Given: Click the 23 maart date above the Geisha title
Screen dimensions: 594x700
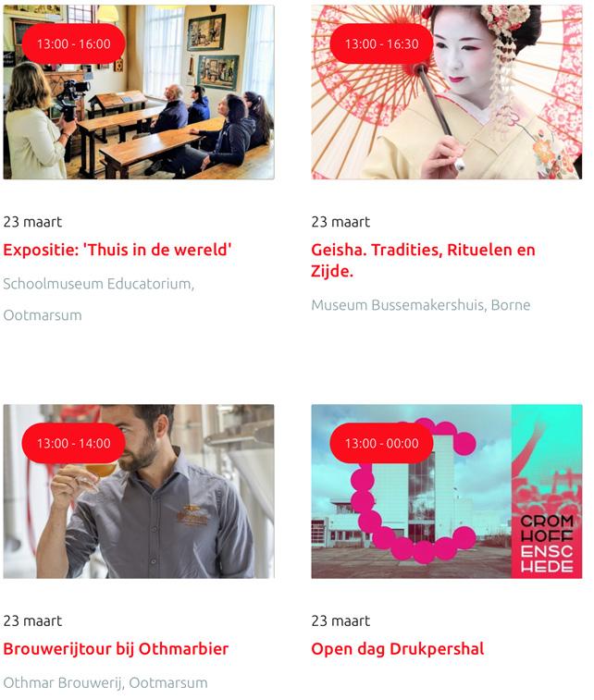Looking at the screenshot, I should pyautogui.click(x=340, y=222).
